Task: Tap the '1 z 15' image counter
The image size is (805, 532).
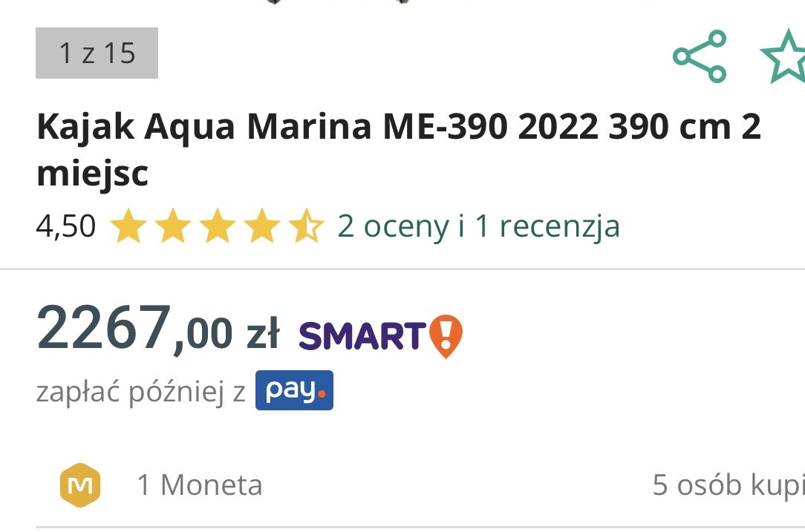Action: 97,53
